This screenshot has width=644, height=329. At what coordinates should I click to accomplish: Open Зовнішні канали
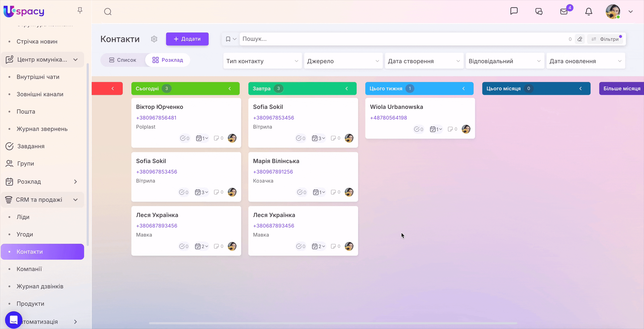(40, 94)
